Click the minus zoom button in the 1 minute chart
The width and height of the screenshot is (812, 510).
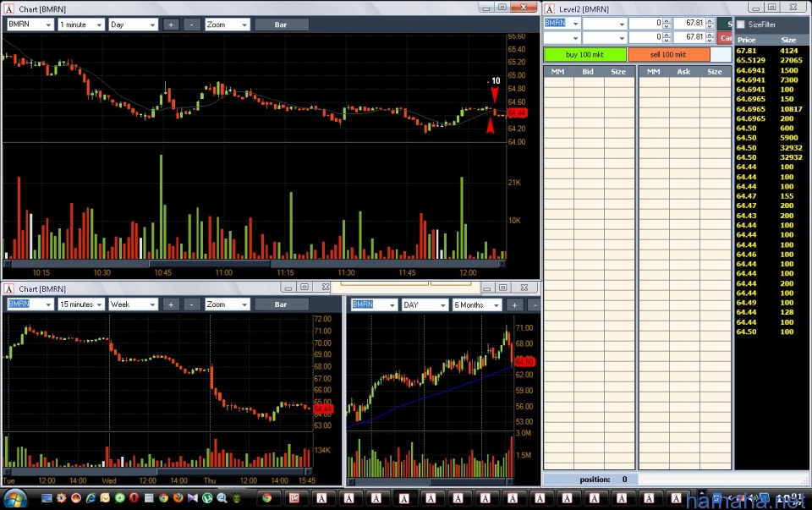coord(192,25)
